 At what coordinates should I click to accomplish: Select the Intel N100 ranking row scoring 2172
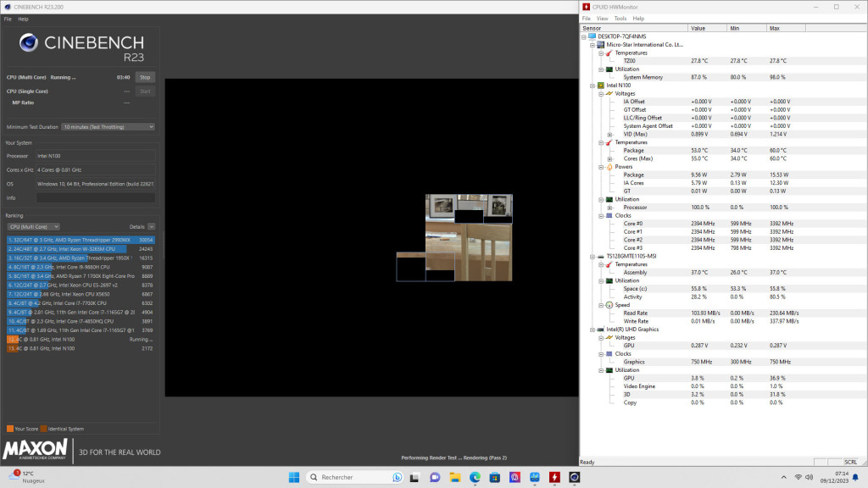click(x=81, y=348)
